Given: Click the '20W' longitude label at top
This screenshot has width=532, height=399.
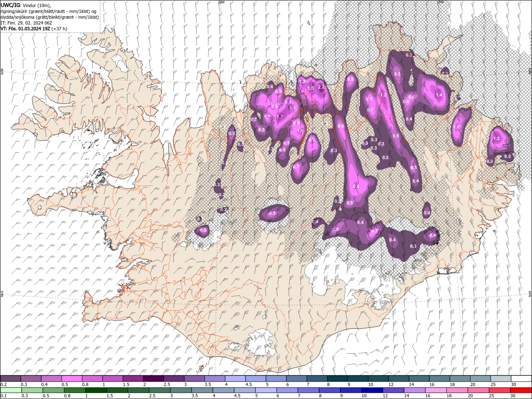Looking at the screenshot, I should [221, 2].
